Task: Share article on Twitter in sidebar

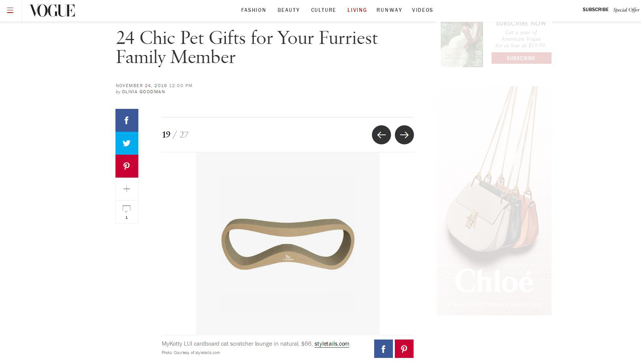Action: click(x=127, y=143)
